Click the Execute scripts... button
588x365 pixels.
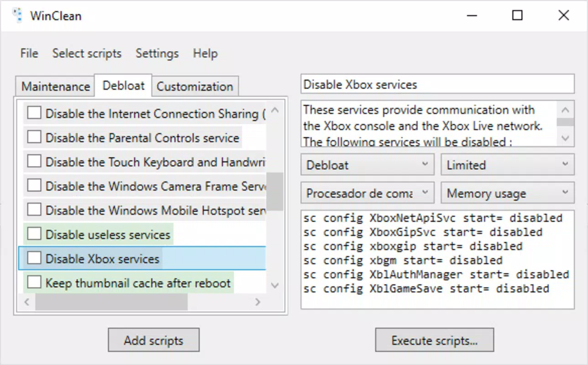(x=435, y=340)
